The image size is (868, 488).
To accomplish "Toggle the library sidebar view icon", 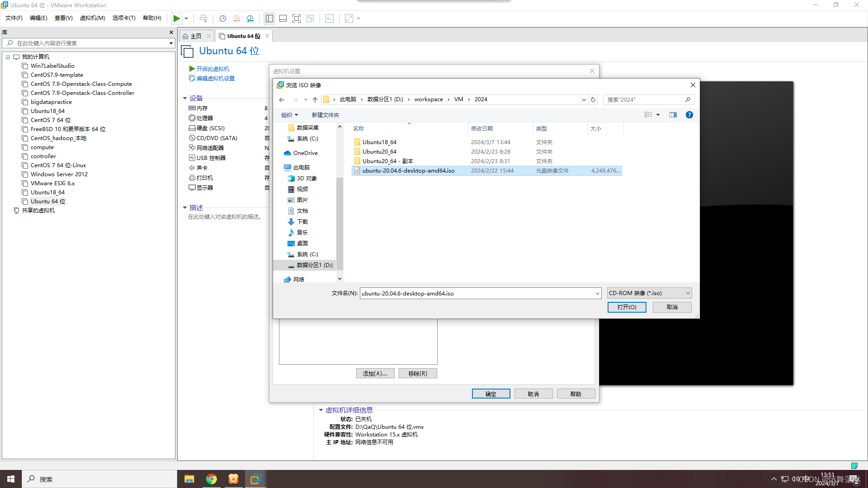I will (269, 19).
